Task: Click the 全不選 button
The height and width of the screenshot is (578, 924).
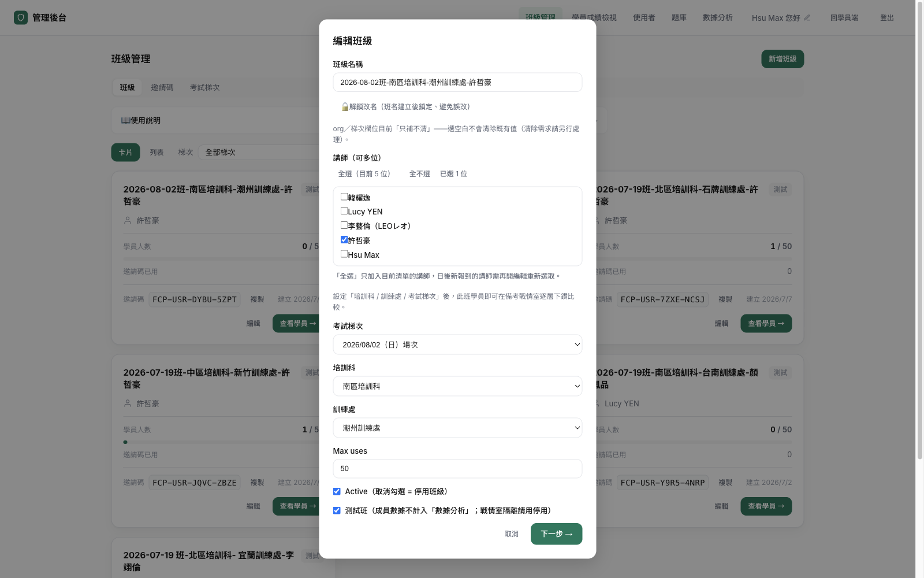Action: pos(420,174)
